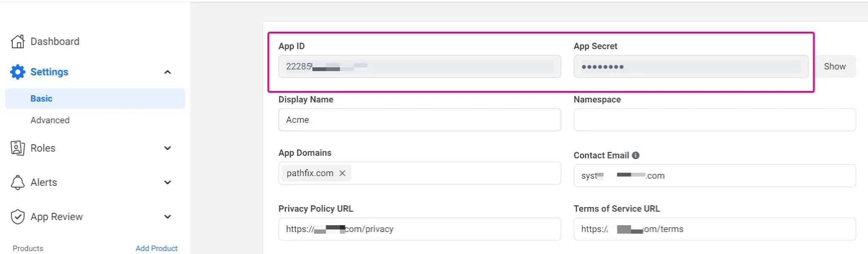Click the Products section label
Viewport: 868px width, 254px height.
click(28, 248)
